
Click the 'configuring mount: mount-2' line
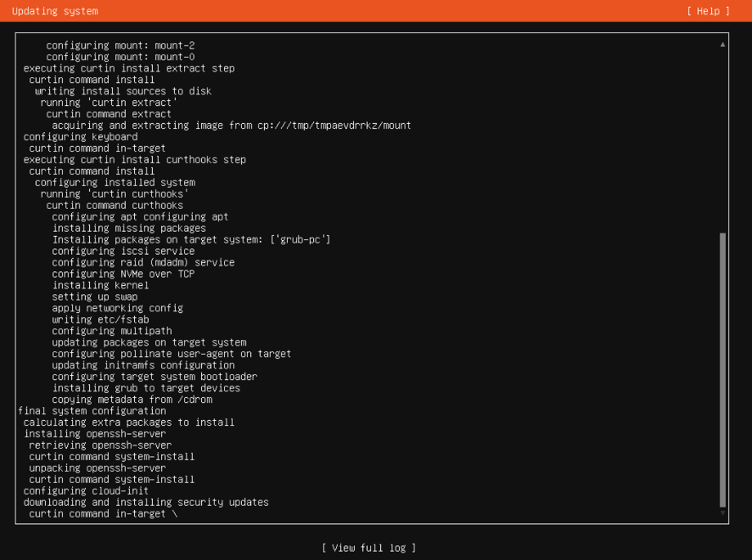pyautogui.click(x=121, y=45)
